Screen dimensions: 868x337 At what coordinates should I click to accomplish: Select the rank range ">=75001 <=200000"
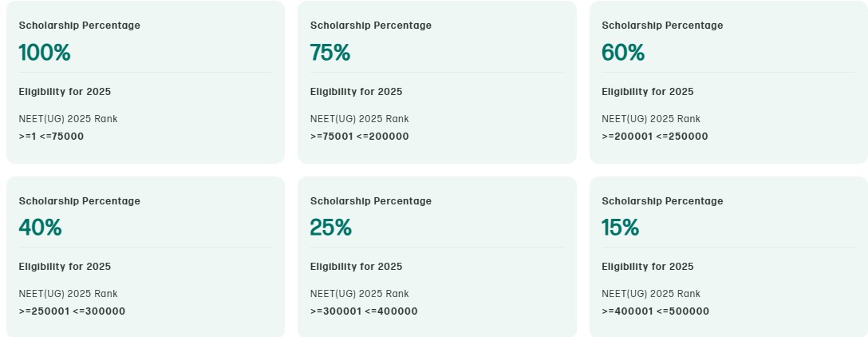point(359,136)
